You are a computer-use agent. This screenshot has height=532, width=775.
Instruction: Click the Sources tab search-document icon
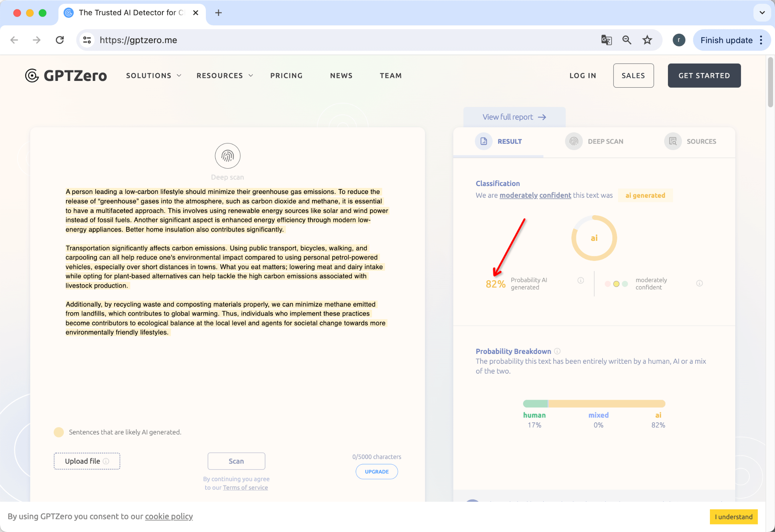tap(673, 141)
